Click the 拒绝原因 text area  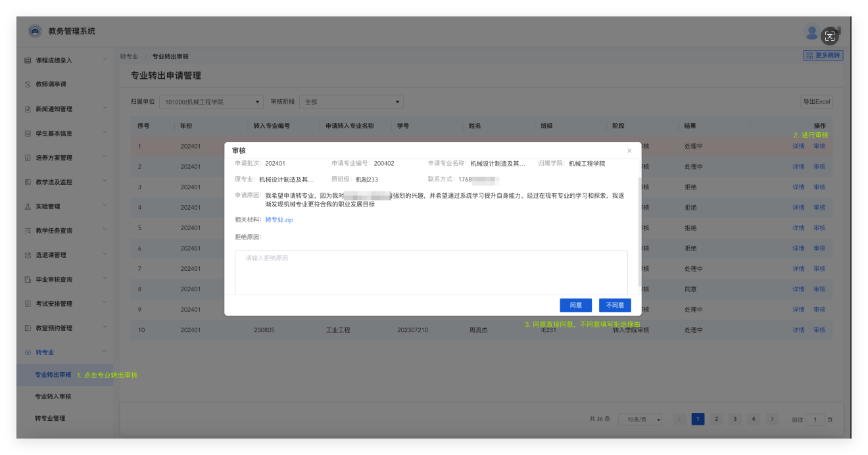[x=431, y=272]
